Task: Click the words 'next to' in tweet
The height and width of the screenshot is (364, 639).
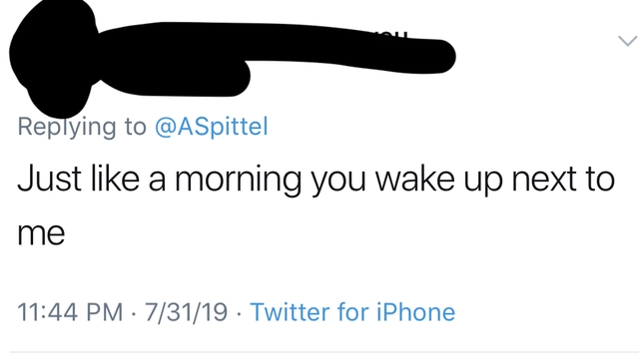Action: pos(563,180)
